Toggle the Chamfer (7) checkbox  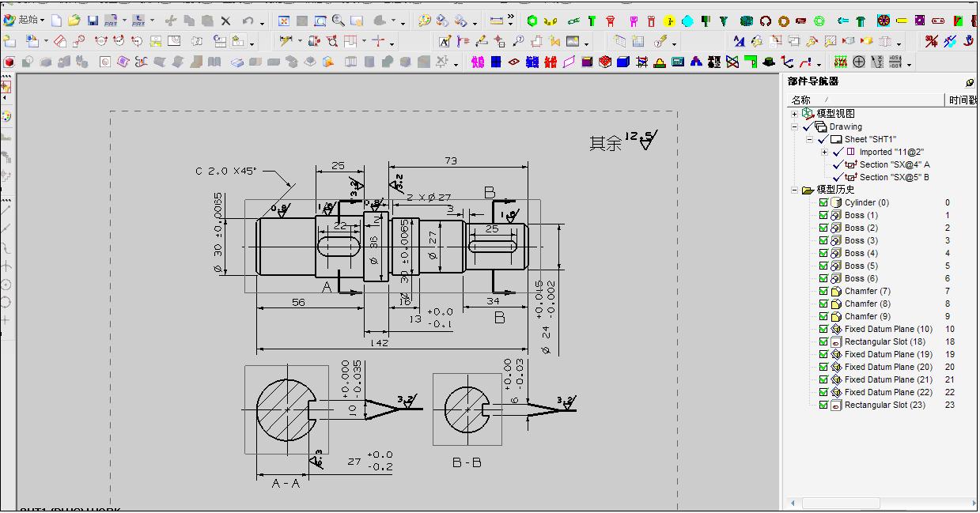pyautogui.click(x=823, y=291)
